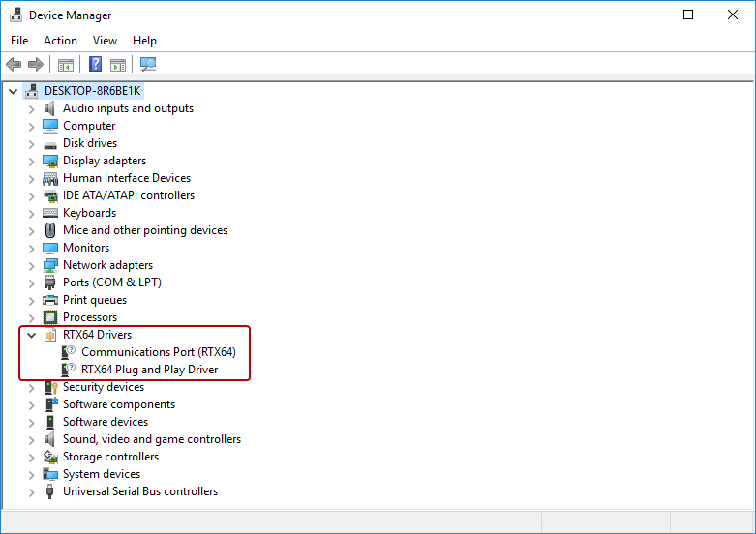Viewport: 756px width, 534px height.
Task: Click the USB icon beside Universal Serial Bus controllers
Action: pos(49,491)
